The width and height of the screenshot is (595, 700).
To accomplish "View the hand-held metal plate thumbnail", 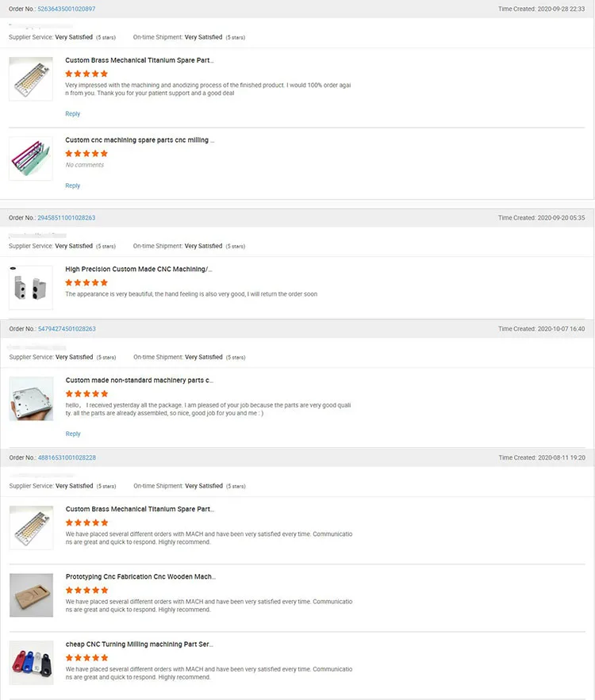I will [x=31, y=399].
